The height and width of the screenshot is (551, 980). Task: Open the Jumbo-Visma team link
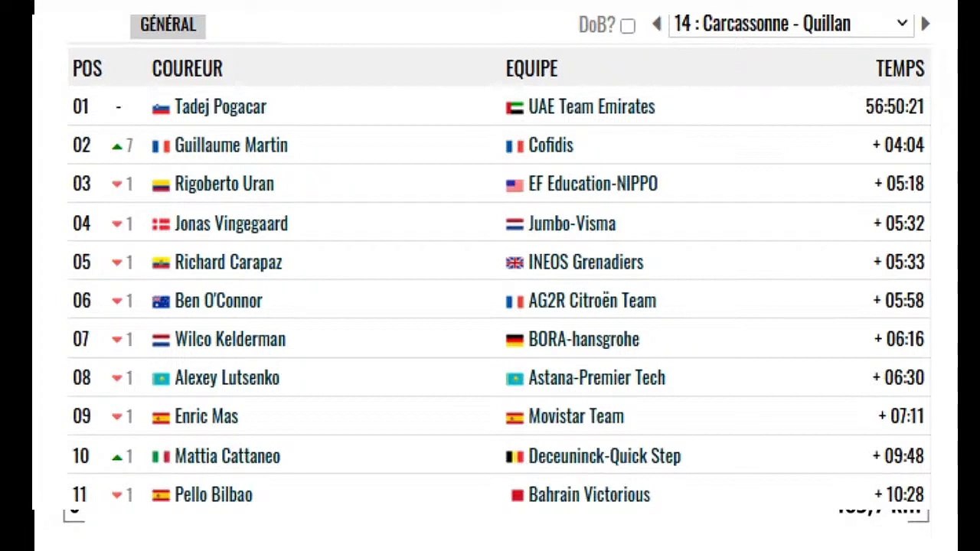572,223
